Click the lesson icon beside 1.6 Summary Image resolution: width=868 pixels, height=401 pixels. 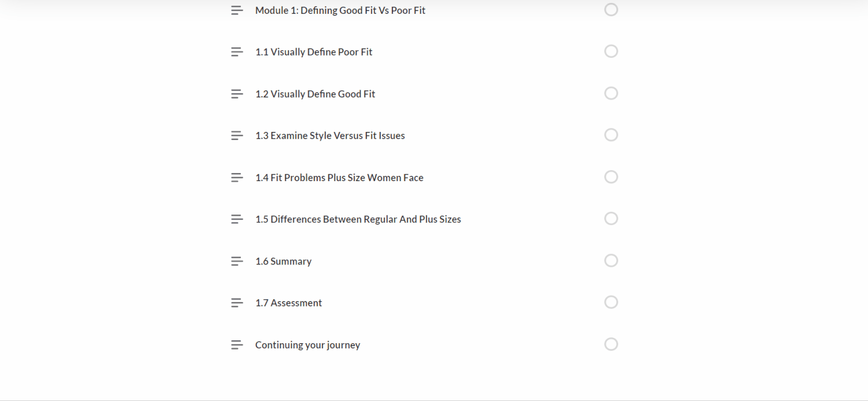coord(237,261)
